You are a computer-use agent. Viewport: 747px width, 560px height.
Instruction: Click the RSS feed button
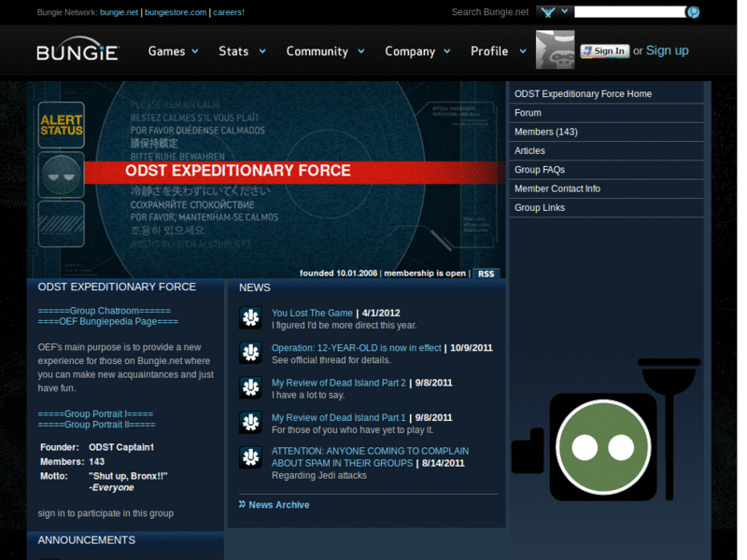486,273
